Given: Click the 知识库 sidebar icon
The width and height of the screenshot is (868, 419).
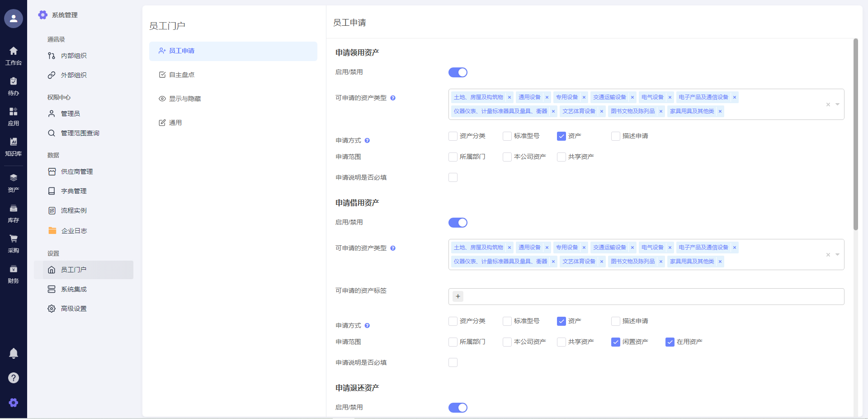Looking at the screenshot, I should (14, 142).
